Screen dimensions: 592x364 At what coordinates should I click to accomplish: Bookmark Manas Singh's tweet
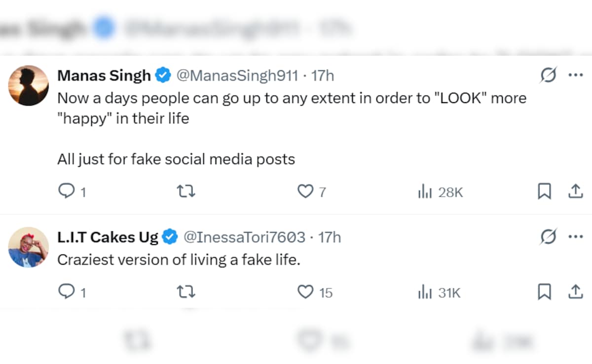tap(544, 191)
